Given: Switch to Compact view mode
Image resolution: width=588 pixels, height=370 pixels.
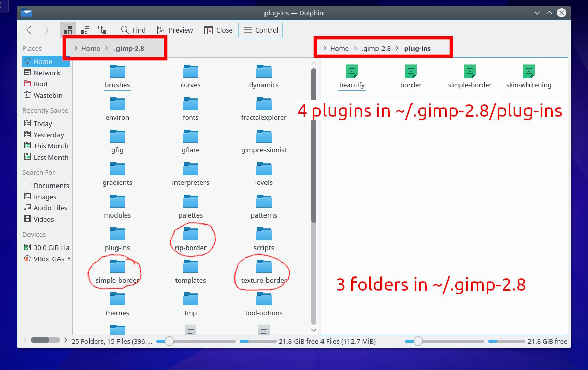Looking at the screenshot, I should [85, 30].
